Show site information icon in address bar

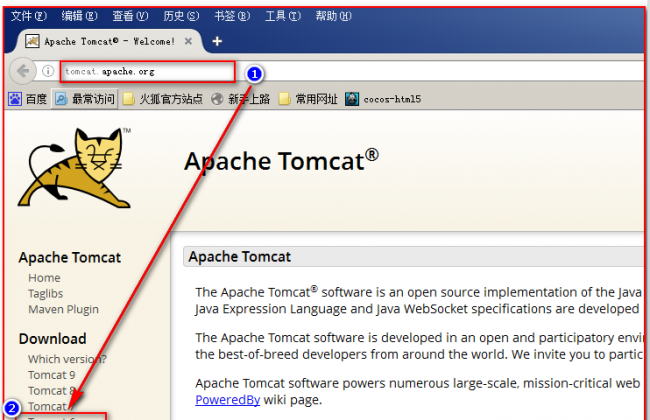pos(48,71)
